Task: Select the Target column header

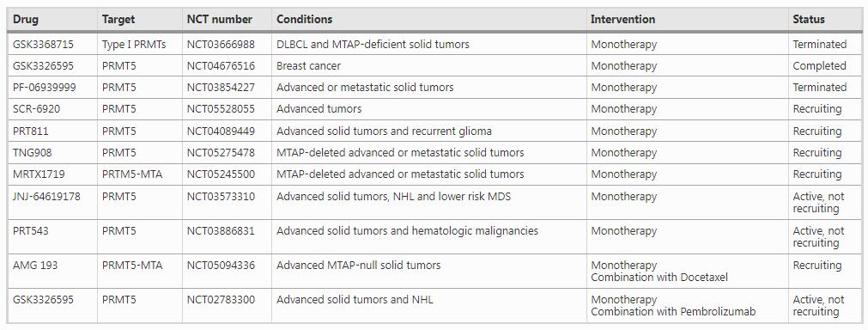Action: click(119, 20)
